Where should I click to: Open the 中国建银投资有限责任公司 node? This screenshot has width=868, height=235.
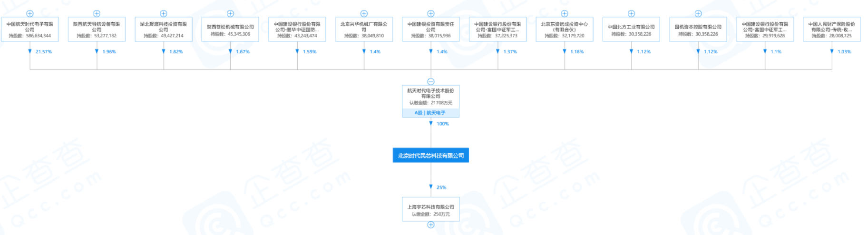[431, 29]
